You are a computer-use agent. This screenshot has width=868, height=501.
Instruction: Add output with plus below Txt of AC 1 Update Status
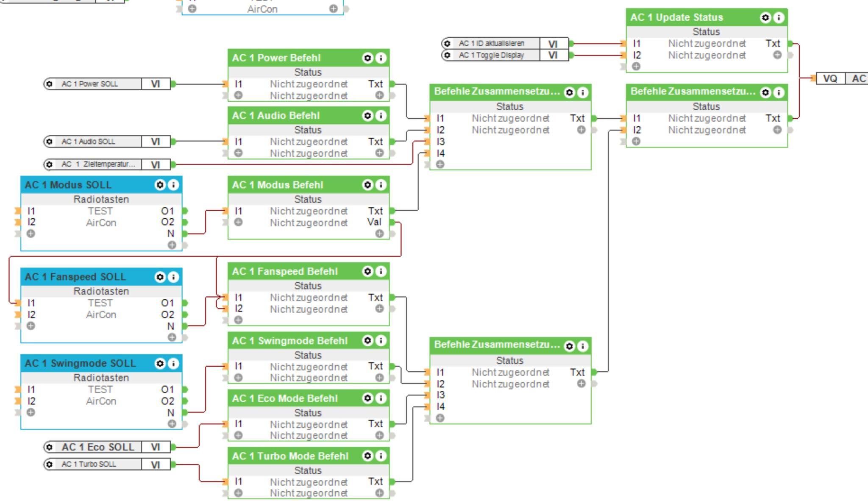pos(777,55)
